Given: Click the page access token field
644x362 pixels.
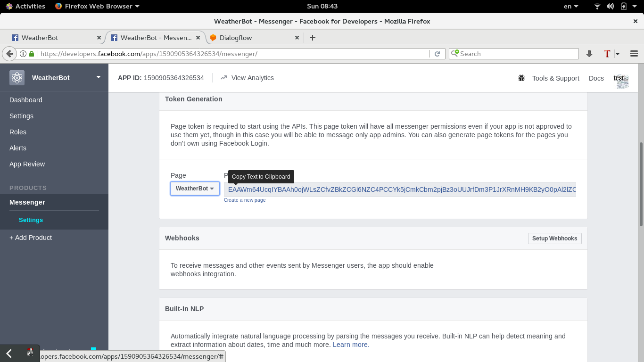Looking at the screenshot, I should coord(400,189).
